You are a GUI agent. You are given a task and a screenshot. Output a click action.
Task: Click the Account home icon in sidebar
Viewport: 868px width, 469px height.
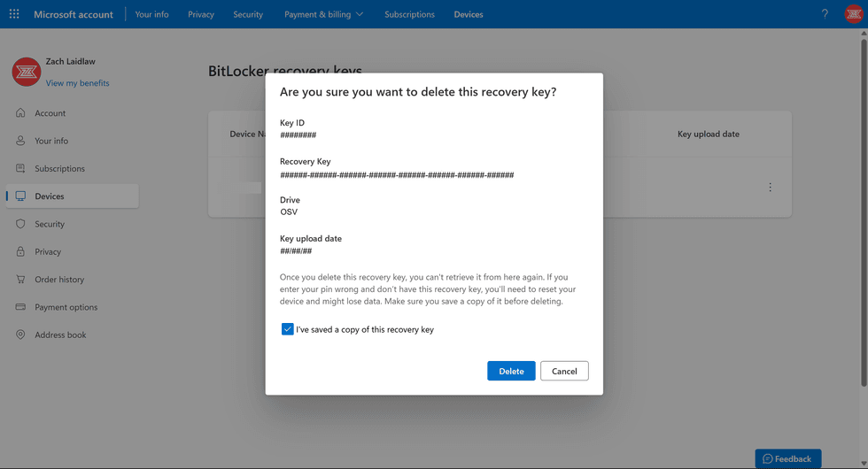click(x=20, y=113)
